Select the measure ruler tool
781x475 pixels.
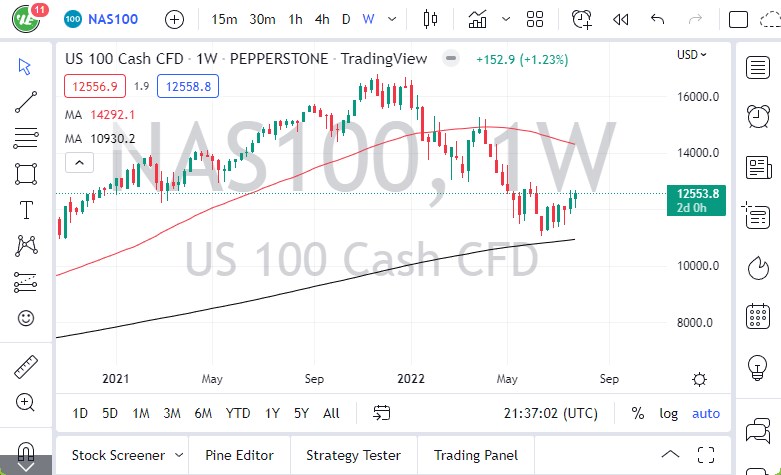point(26,367)
